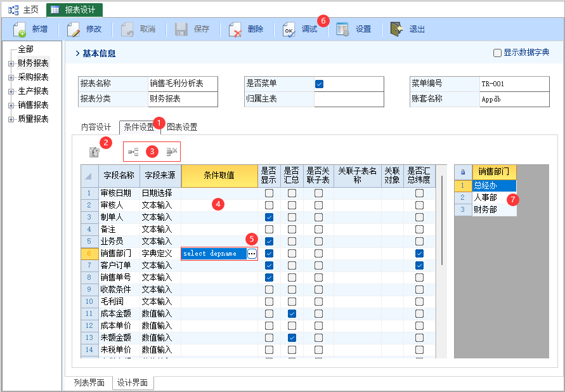Click the 新增 (Add) toolbar icon
Viewport: 565px width, 392px height.
20,30
